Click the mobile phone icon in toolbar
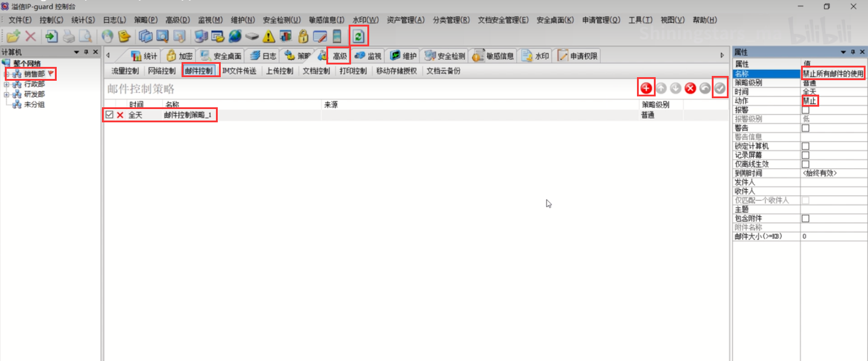This screenshot has height=361, width=868. click(337, 36)
